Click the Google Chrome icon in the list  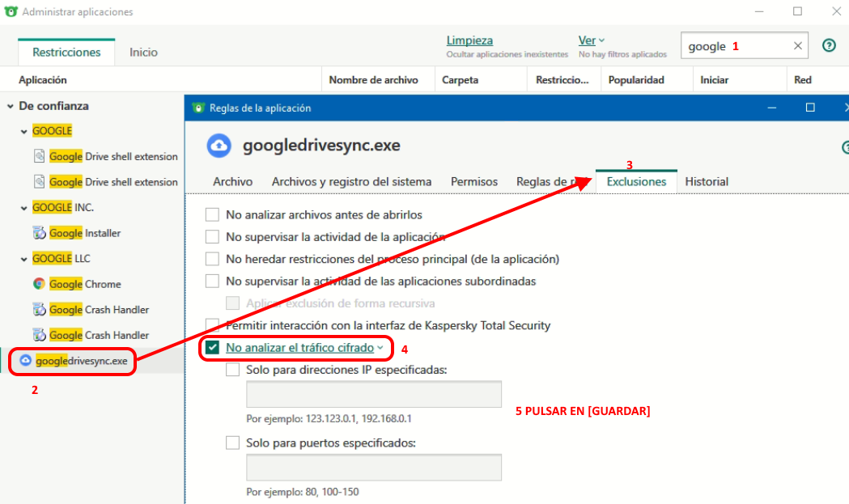pyautogui.click(x=39, y=284)
